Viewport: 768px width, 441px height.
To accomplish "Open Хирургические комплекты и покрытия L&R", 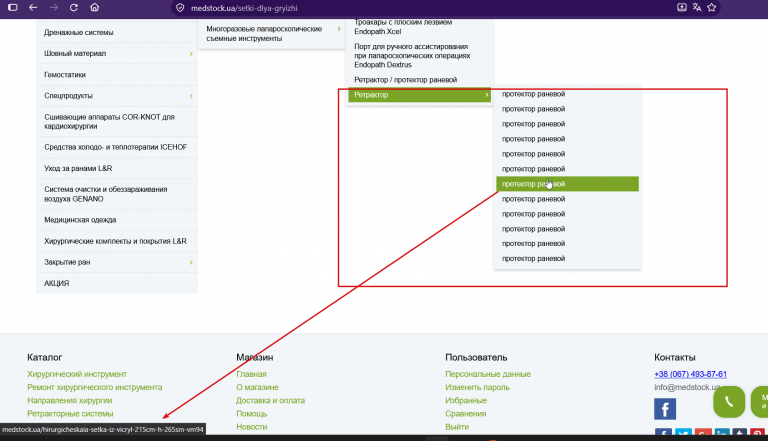I will tap(117, 241).
